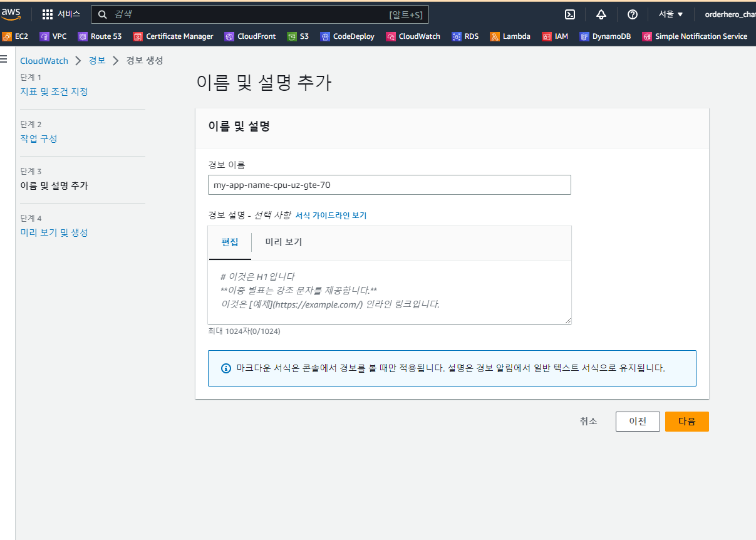The height and width of the screenshot is (540, 756).
Task: Focus the top 검색 search box
Action: point(260,14)
